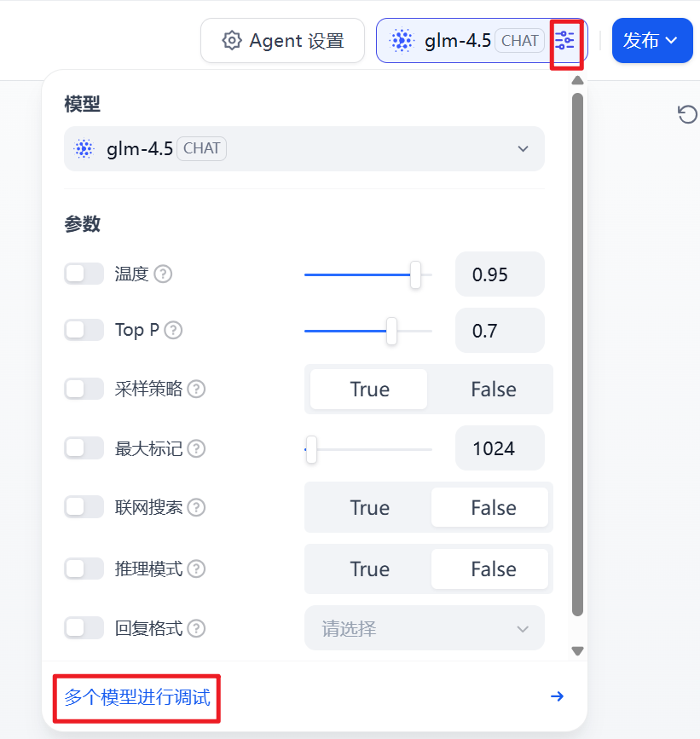Click the 温度 slider handle
The height and width of the screenshot is (739, 700).
pyautogui.click(x=415, y=274)
